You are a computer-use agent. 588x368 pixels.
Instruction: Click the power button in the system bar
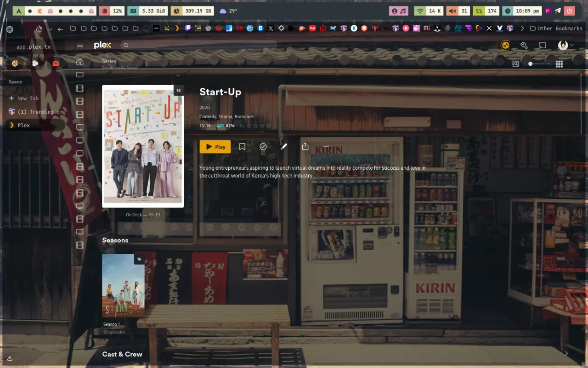pos(570,11)
